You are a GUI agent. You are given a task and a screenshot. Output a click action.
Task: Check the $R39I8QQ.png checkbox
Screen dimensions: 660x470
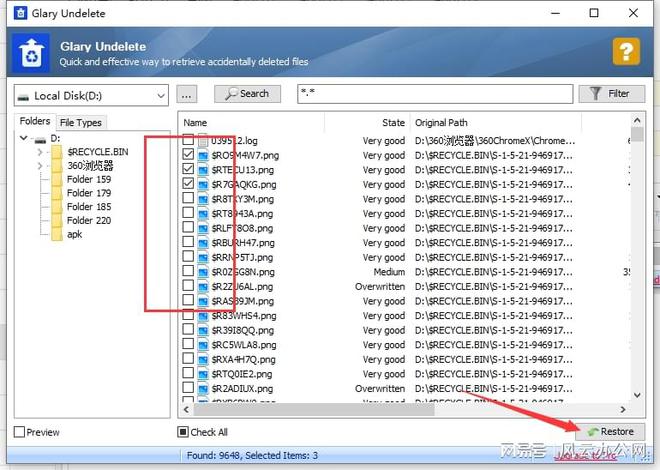188,329
